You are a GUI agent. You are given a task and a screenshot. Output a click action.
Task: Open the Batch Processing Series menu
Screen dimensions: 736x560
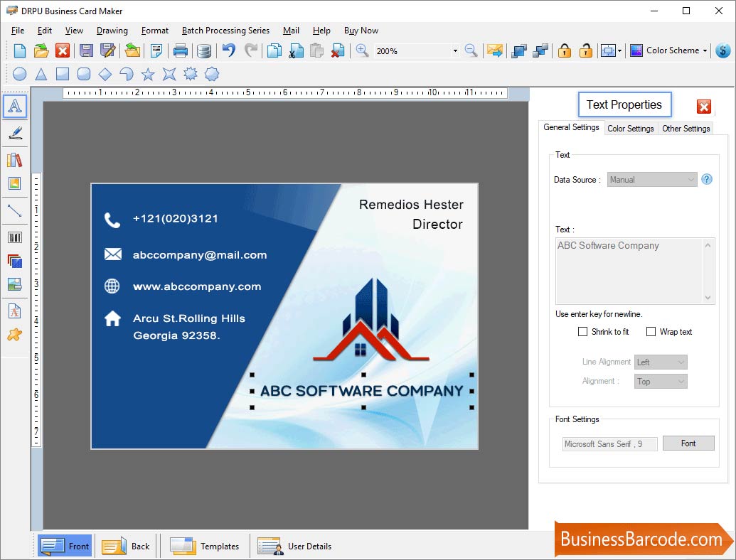pos(225,31)
